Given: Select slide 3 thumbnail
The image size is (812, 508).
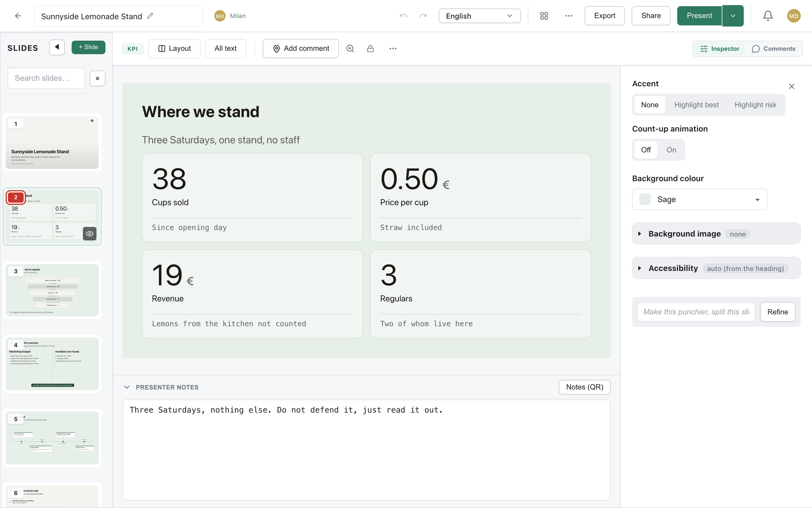Looking at the screenshot, I should pyautogui.click(x=52, y=290).
